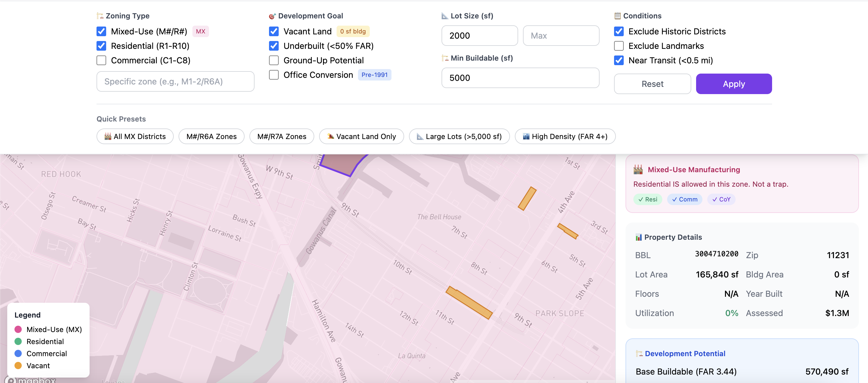Click the Zoning Type construction icon

pos(100,15)
